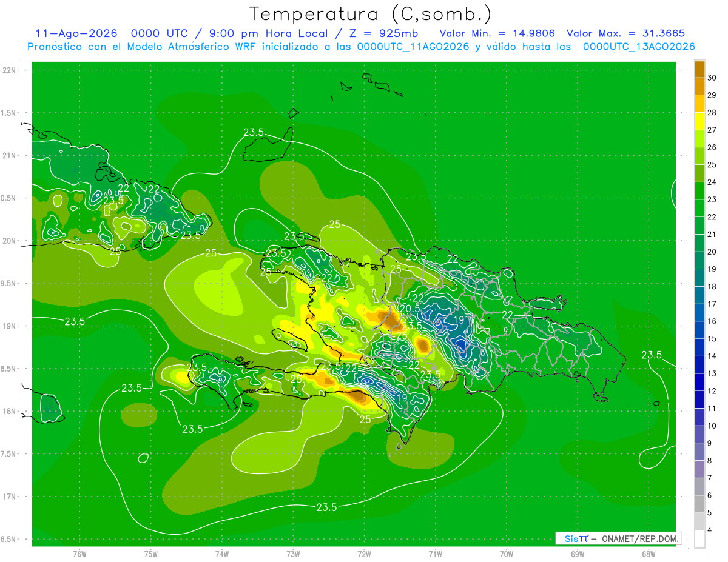The image size is (728, 562).
Task: Click the colorbar scale label '6'
Action: [x=710, y=496]
